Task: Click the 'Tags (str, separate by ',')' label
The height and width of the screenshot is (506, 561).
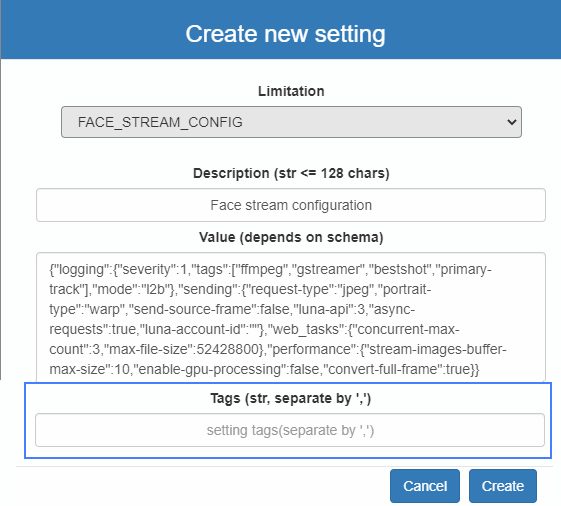Action: coord(291,398)
